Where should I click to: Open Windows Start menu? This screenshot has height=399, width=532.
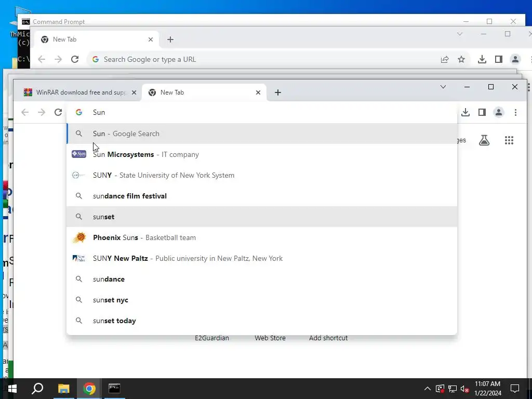click(12, 389)
